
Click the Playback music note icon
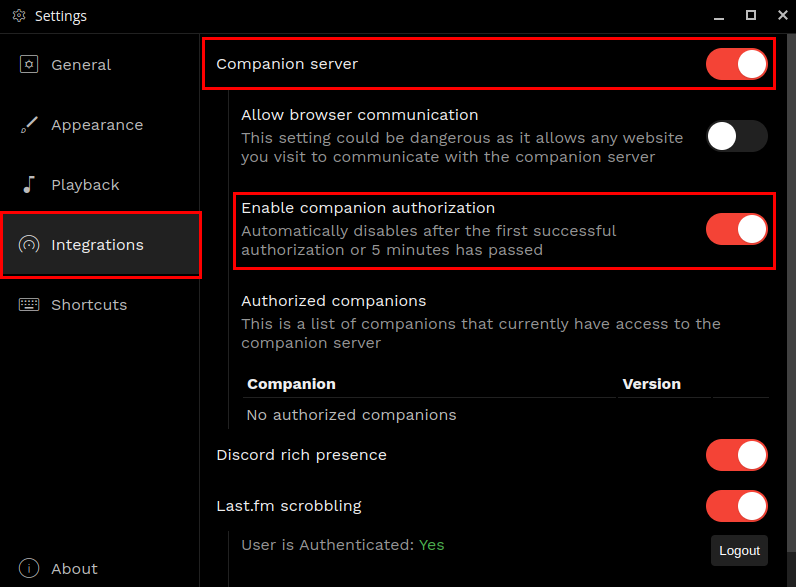tap(29, 185)
